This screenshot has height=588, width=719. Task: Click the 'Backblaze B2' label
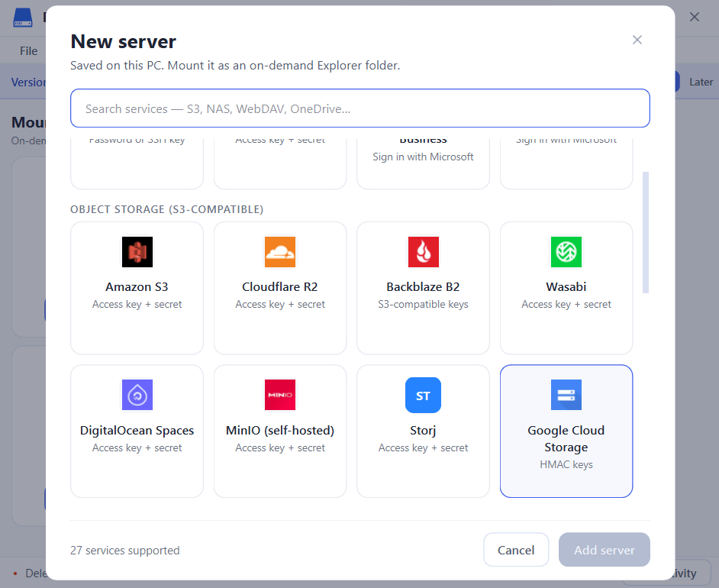pos(423,287)
